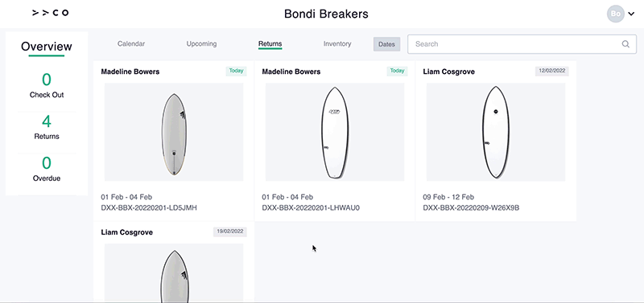The height and width of the screenshot is (303, 644).
Task: Show the 4 Returns overview stat
Action: point(47,127)
